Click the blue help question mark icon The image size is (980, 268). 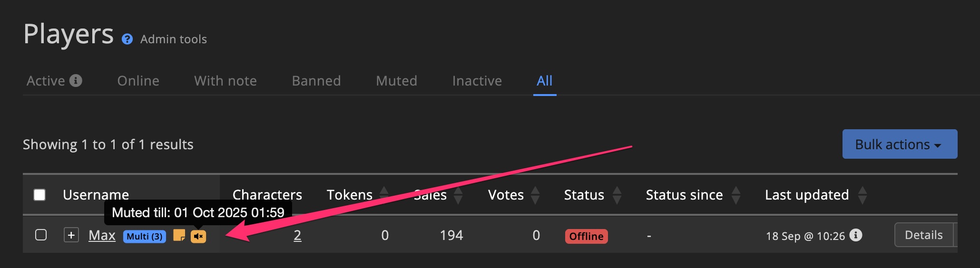point(127,39)
